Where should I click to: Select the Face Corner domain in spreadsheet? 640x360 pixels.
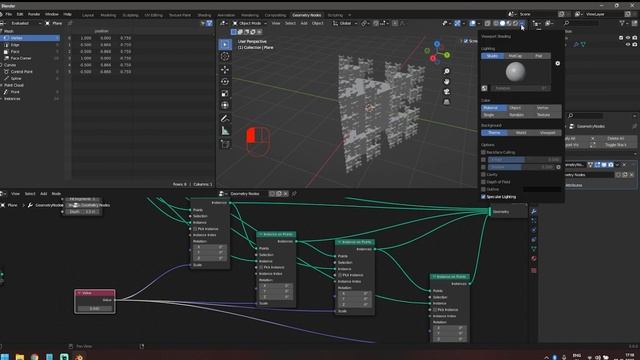(x=29, y=58)
